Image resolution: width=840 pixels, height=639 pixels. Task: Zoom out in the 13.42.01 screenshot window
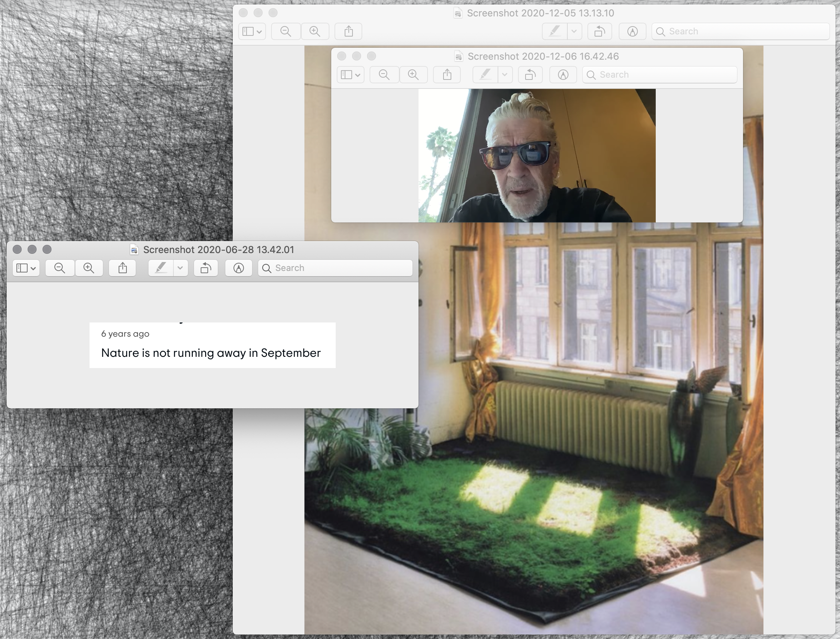pyautogui.click(x=60, y=268)
